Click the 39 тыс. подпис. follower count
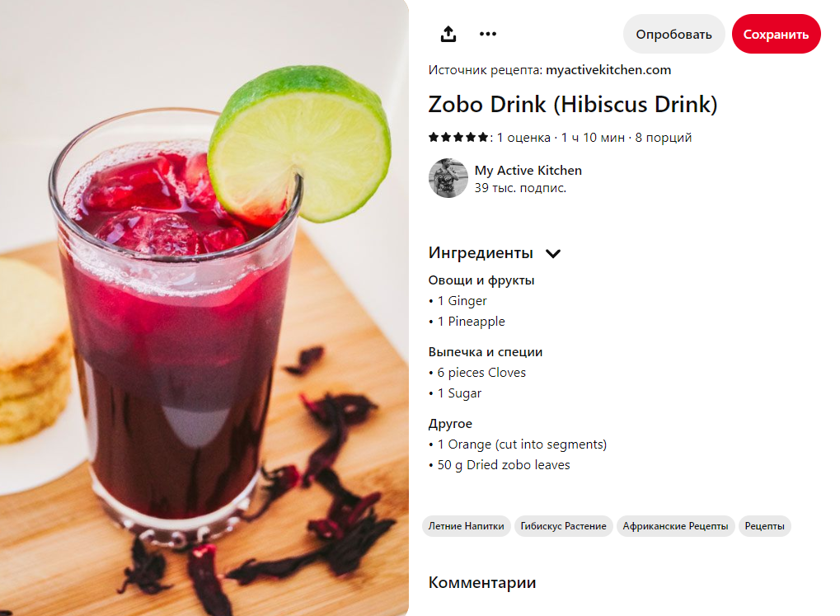840x616 pixels. point(520,188)
